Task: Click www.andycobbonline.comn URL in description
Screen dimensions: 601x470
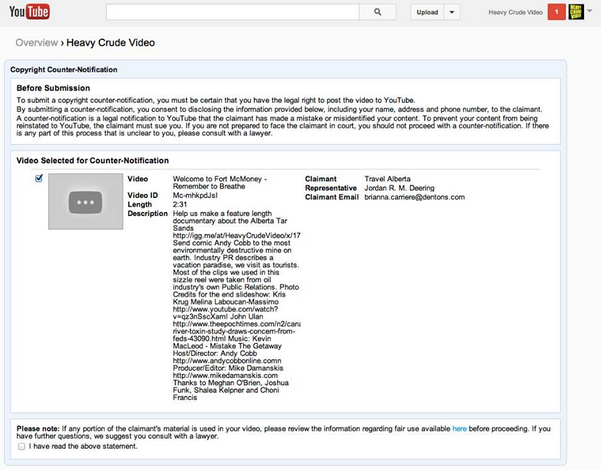Action: [x=227, y=361]
